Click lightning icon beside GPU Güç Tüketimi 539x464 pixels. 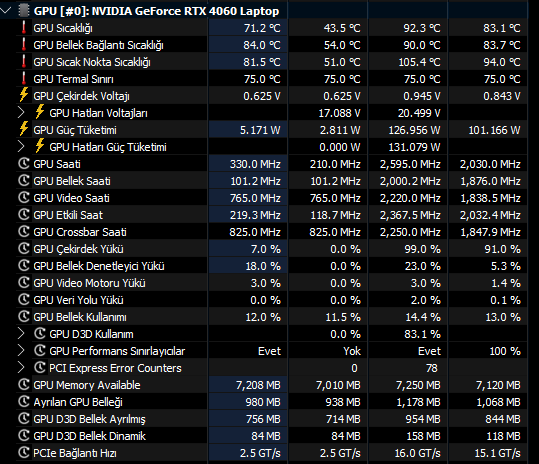tap(24, 130)
